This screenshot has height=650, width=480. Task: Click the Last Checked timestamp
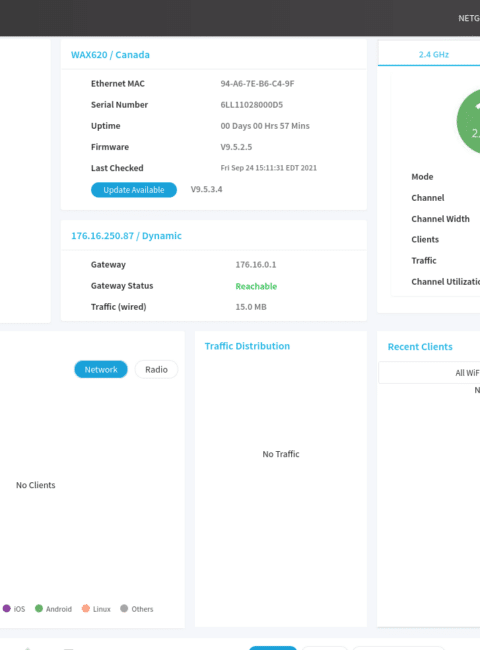(269, 168)
